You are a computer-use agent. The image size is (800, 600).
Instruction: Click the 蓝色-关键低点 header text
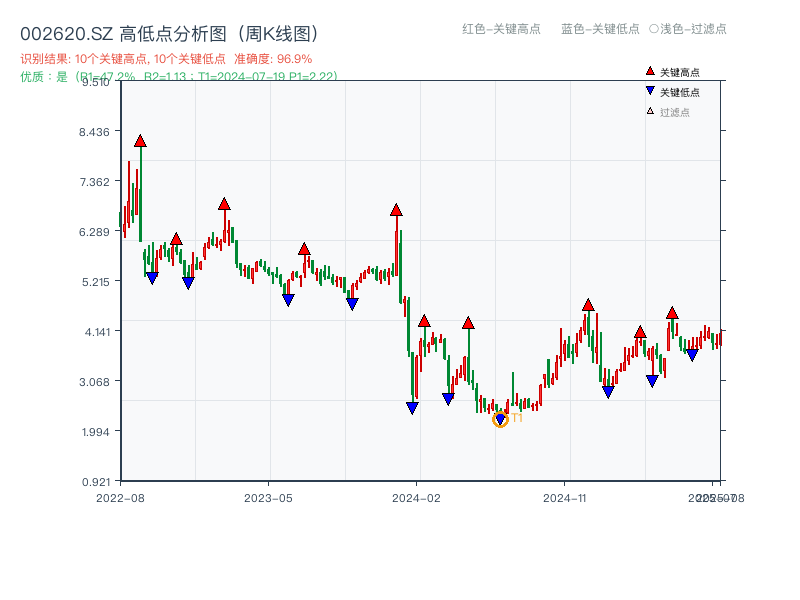(600, 29)
